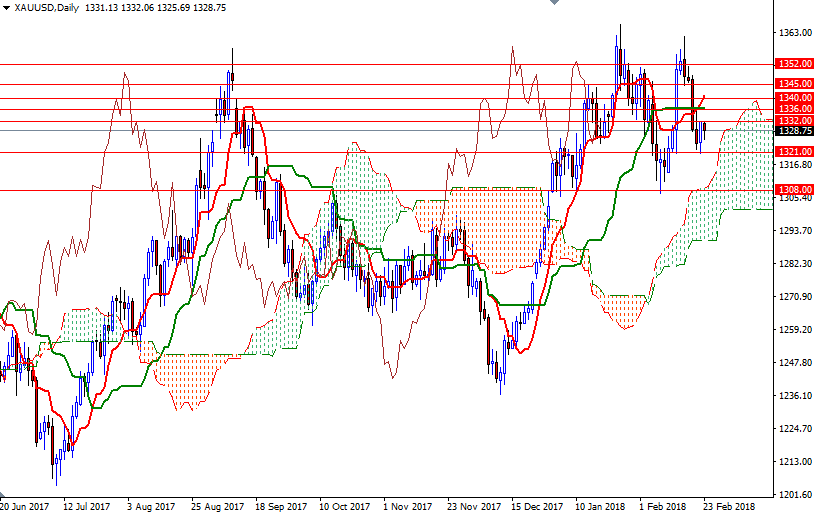This screenshot has height=514, width=814.
Task: Click the gray chart shift triangle marker
Action: tap(554, 2)
